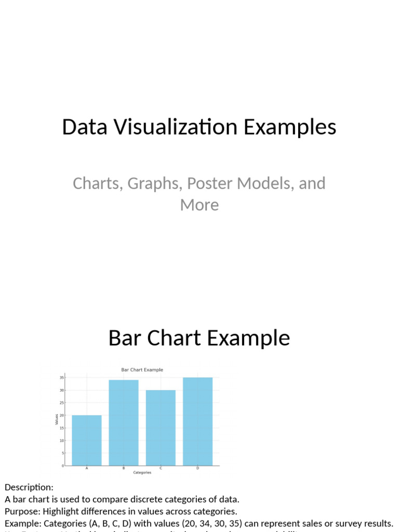This screenshot has width=399, height=532.
Task: Click the 35 tick on y-axis
Action: point(62,378)
